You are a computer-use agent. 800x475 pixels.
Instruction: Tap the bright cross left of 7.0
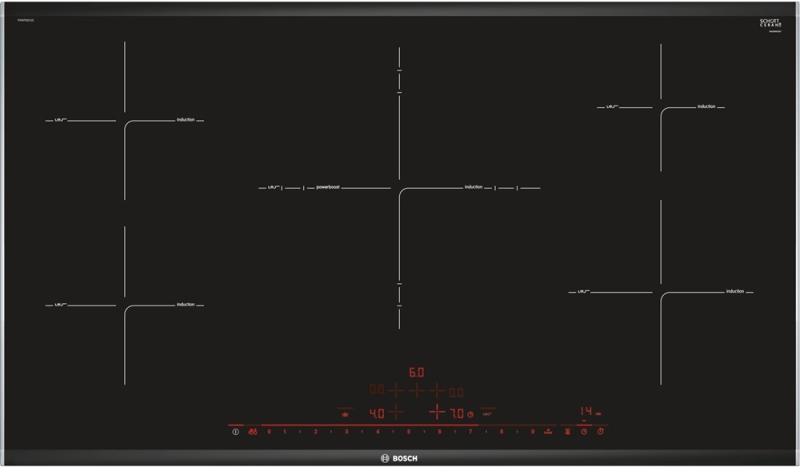pyautogui.click(x=437, y=411)
